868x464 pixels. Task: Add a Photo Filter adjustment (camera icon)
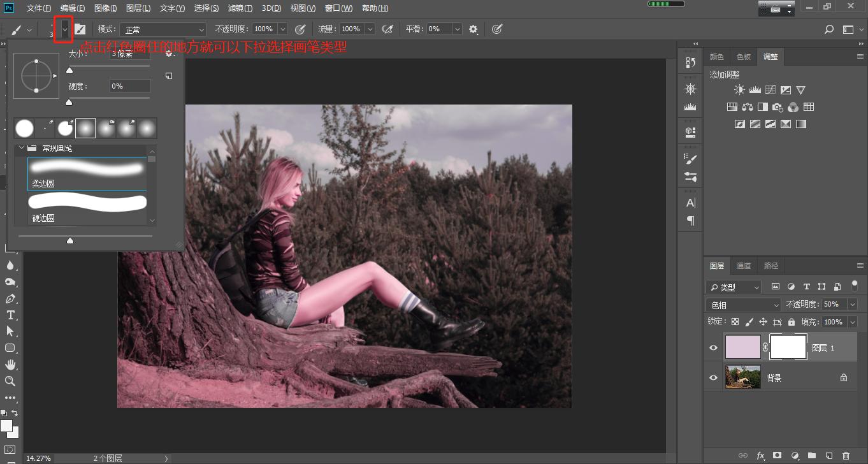coord(778,107)
